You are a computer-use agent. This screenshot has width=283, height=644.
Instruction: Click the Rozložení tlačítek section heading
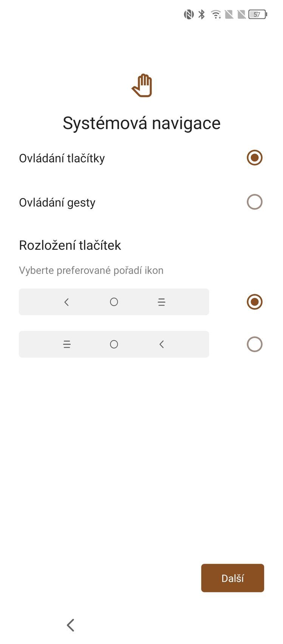tap(70, 245)
